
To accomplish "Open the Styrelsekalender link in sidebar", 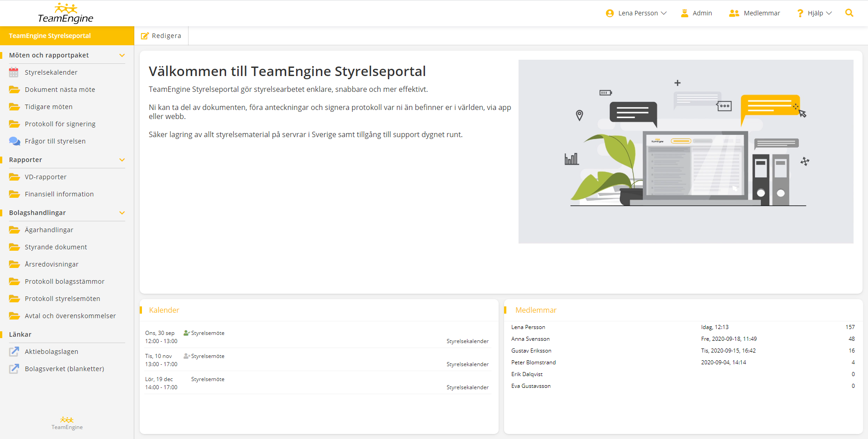I will click(51, 72).
